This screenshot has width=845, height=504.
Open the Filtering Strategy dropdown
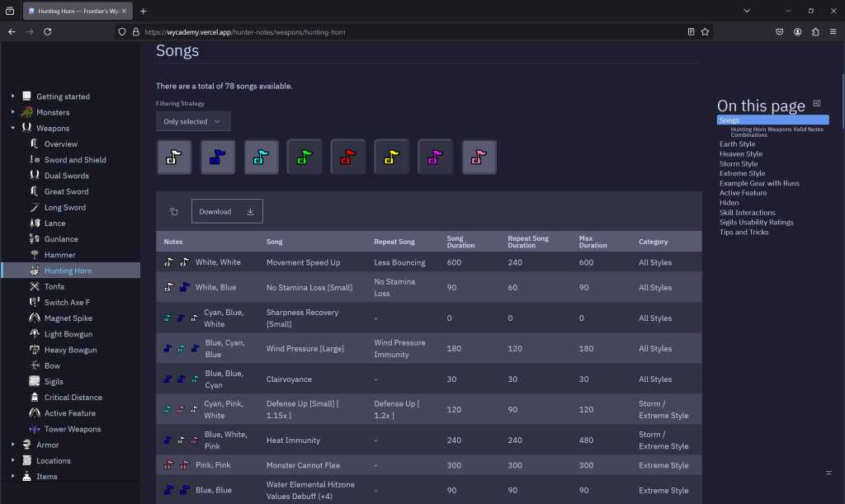[x=193, y=121]
